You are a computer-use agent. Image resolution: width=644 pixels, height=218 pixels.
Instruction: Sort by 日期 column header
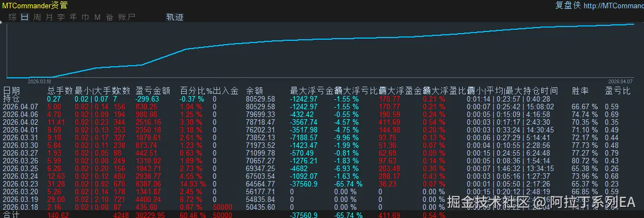pos(12,91)
